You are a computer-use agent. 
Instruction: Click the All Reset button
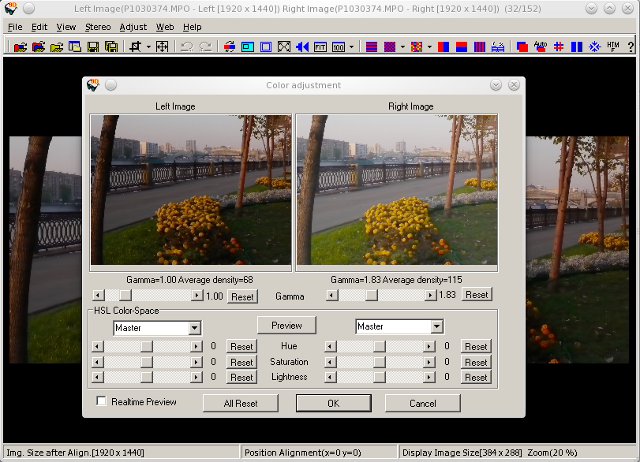pos(241,403)
